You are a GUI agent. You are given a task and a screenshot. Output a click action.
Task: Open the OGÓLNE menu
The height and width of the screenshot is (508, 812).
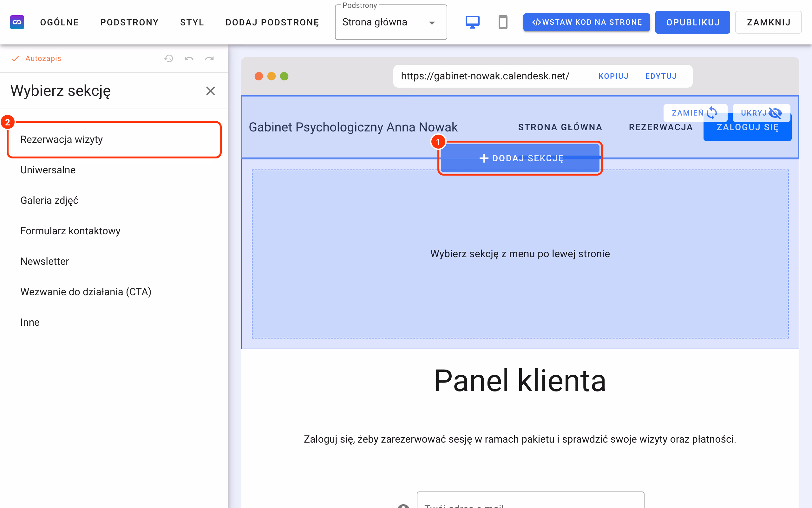coord(59,22)
